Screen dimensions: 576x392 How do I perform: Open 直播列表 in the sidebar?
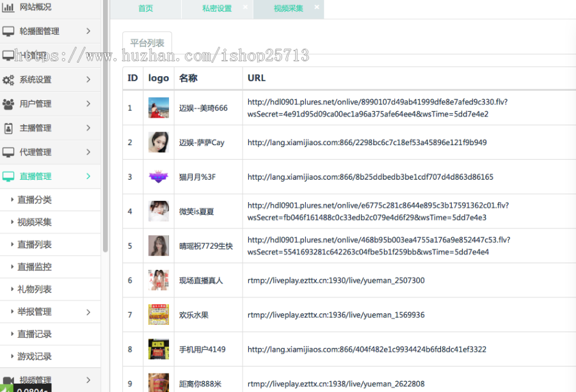(35, 245)
